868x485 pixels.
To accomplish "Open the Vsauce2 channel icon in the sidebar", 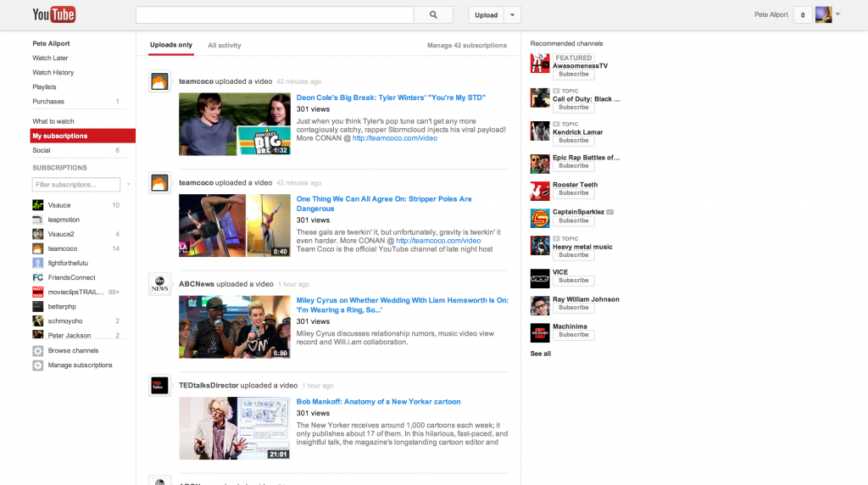I will click(x=37, y=234).
